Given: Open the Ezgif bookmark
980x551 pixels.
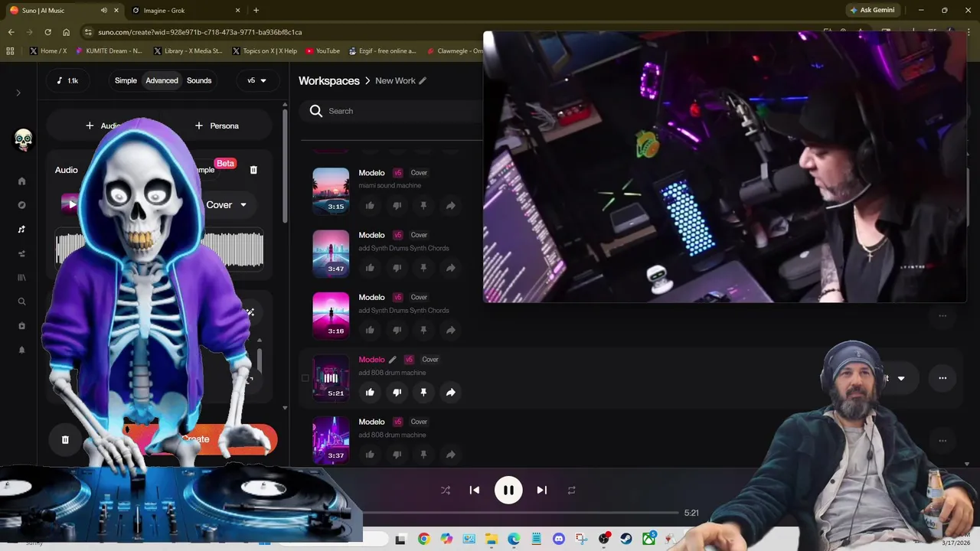Looking at the screenshot, I should point(382,51).
